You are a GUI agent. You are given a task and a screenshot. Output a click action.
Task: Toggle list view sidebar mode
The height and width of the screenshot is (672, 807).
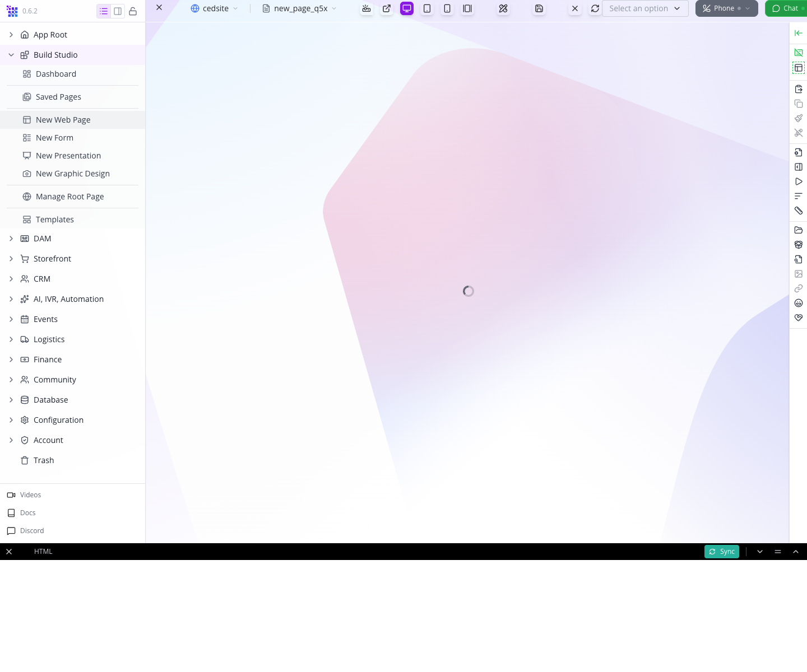104,11
